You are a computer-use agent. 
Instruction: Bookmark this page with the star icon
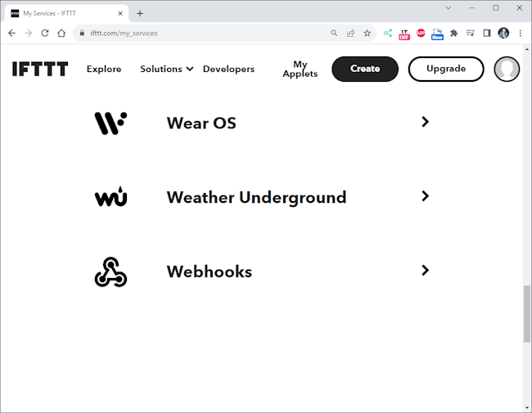pyautogui.click(x=367, y=34)
